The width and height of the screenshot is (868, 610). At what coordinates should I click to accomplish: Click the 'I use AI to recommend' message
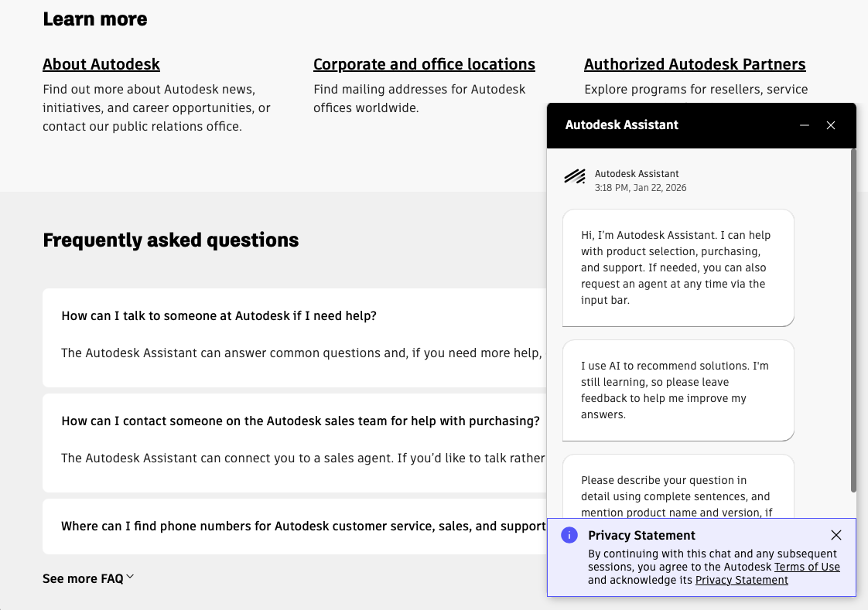pyautogui.click(x=678, y=390)
